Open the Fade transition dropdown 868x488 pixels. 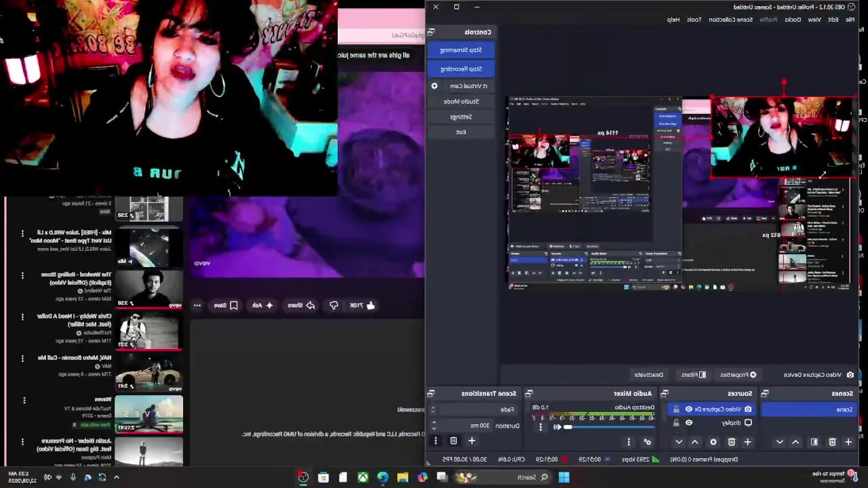tap(475, 409)
